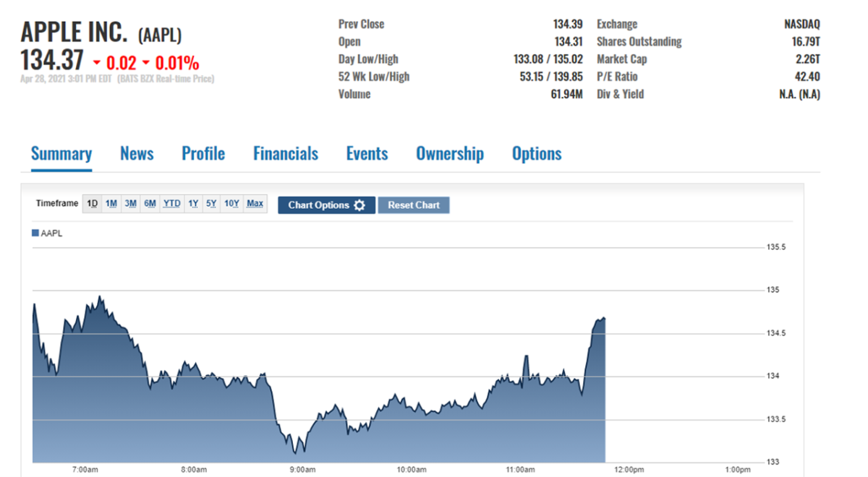
Task: Choose the 1Y timeframe
Action: [193, 204]
